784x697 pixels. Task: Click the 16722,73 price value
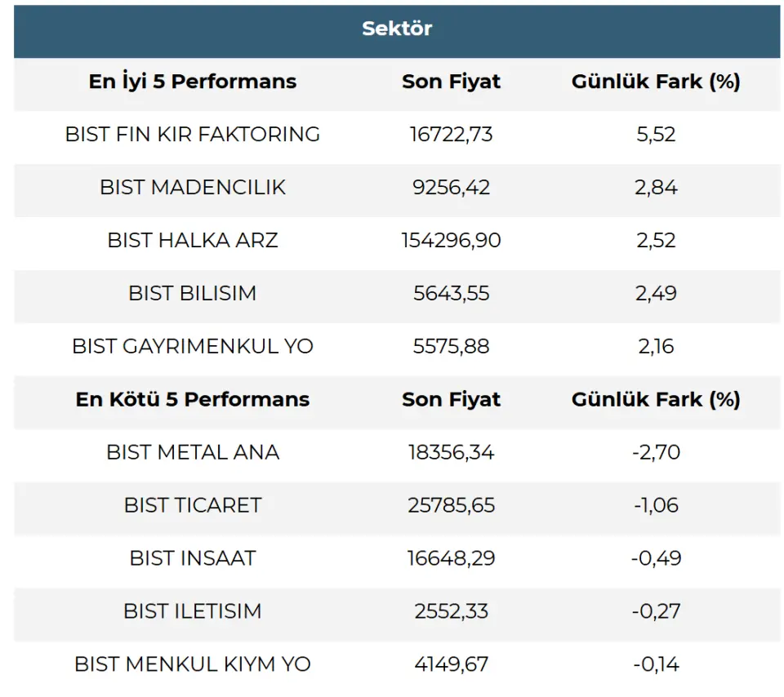coord(451,135)
